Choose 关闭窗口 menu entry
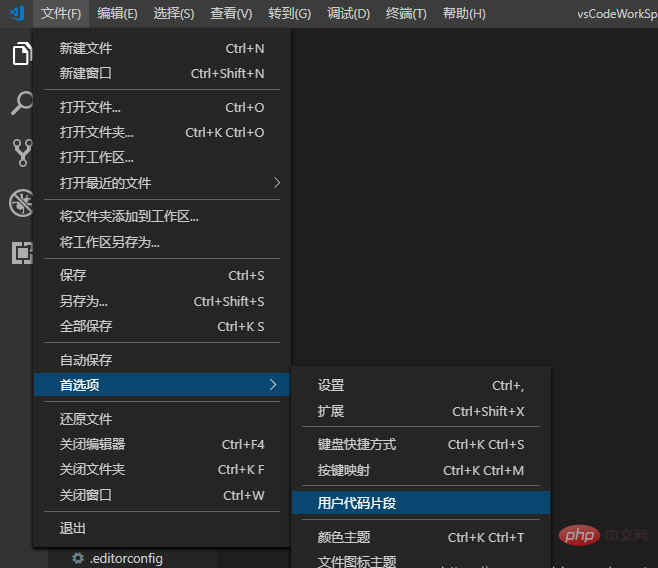Viewport: 658px width, 568px height. click(162, 495)
